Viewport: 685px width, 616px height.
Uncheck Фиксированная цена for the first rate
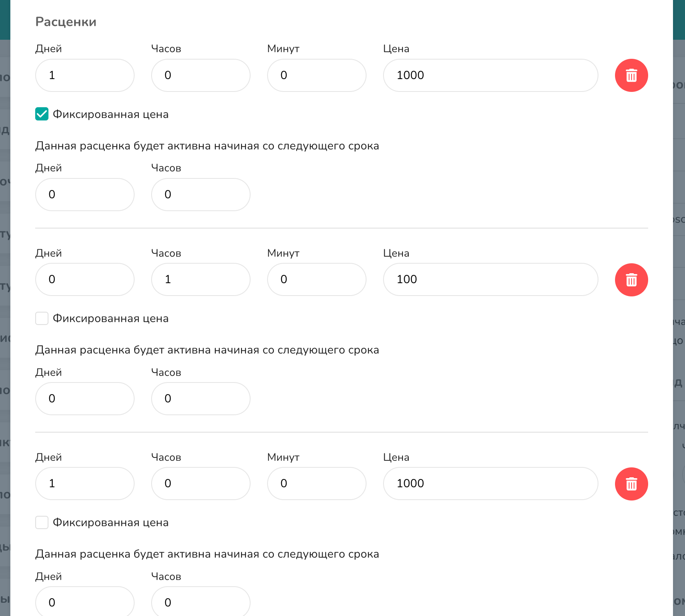tap(42, 114)
